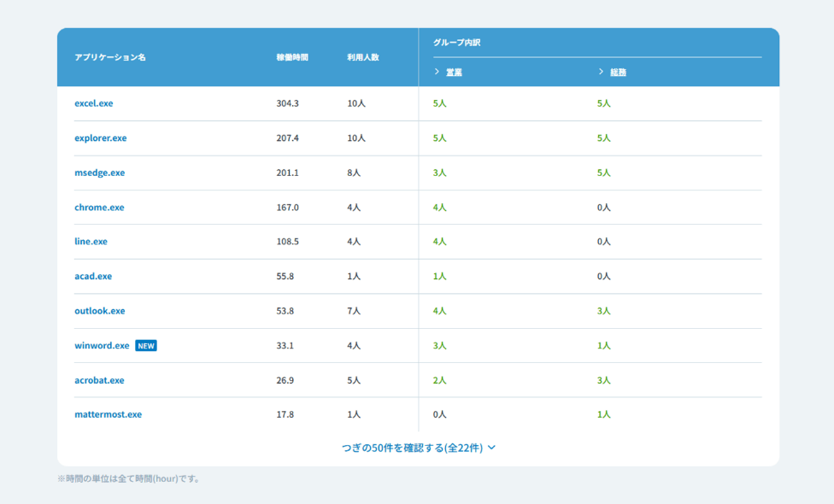This screenshot has height=504, width=834.
Task: Open the excel.exe application details link
Action: point(94,103)
